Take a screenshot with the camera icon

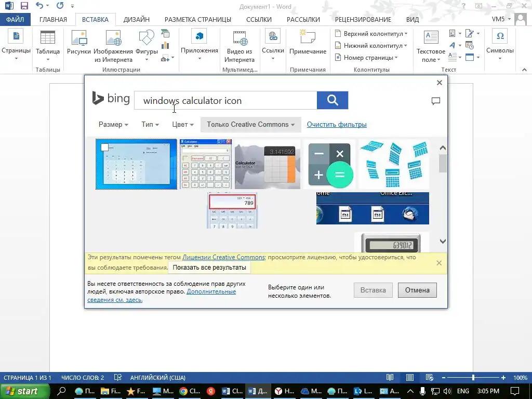pyautogui.click(x=165, y=58)
